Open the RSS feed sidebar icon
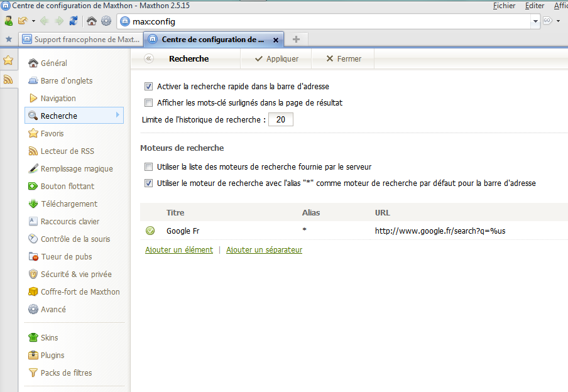 pyautogui.click(x=8, y=79)
